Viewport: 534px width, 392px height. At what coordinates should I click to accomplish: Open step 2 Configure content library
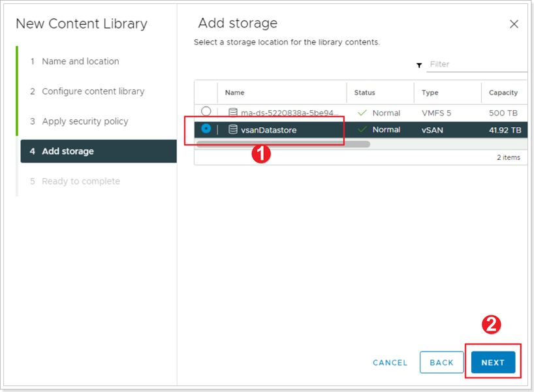click(87, 91)
